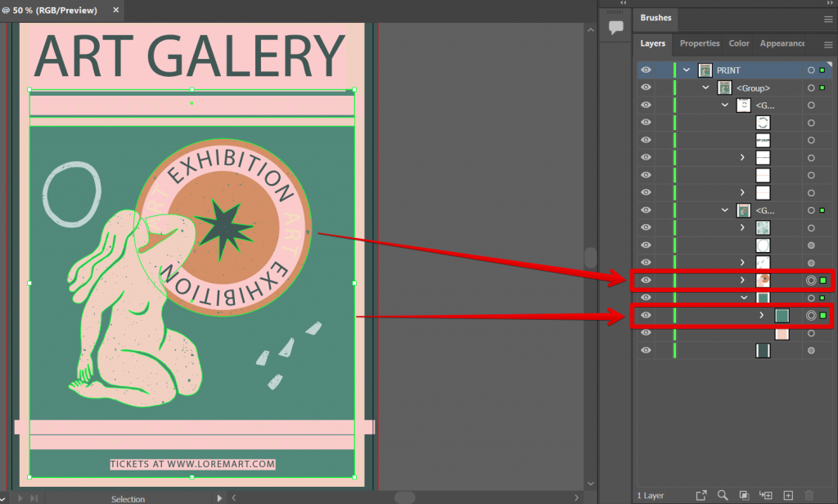
Task: Hide the bottom-most layer in the panel
Action: (x=646, y=349)
